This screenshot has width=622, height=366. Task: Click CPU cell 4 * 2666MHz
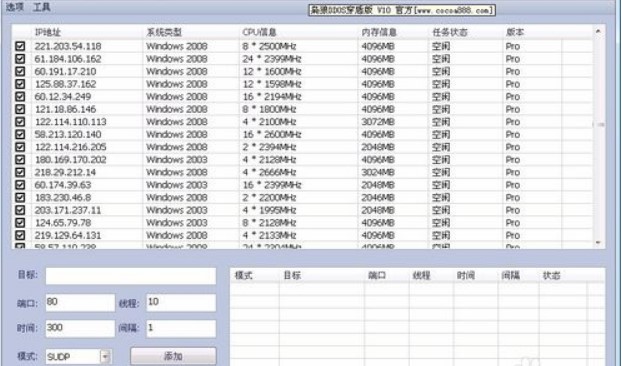[x=269, y=172]
